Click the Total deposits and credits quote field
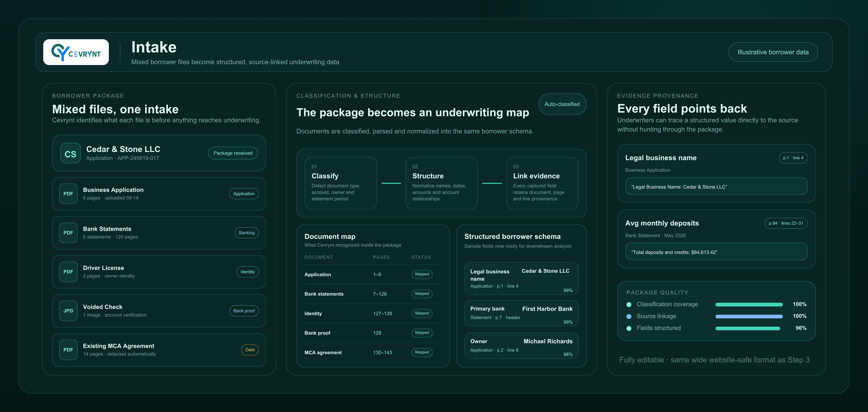The width and height of the screenshot is (868, 412). click(716, 251)
